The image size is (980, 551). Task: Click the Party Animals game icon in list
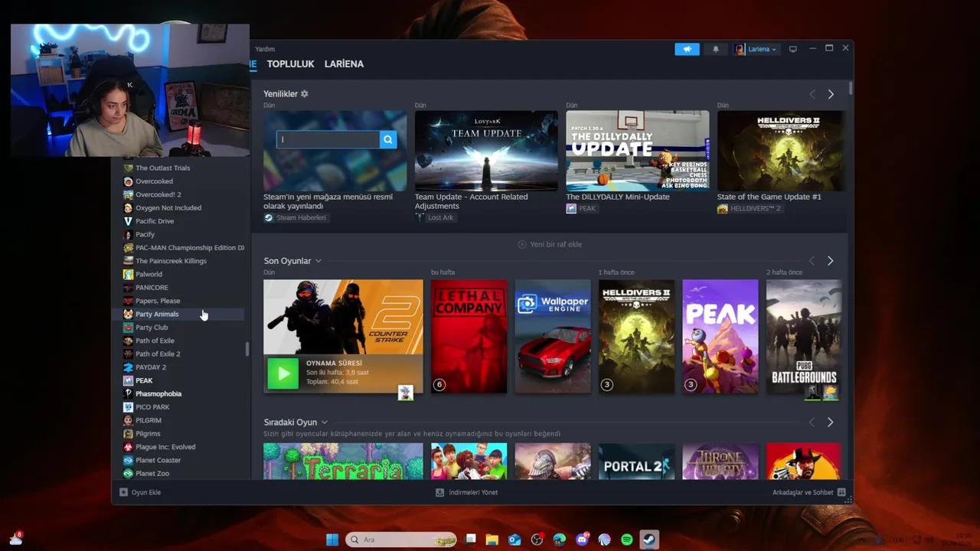coord(128,314)
